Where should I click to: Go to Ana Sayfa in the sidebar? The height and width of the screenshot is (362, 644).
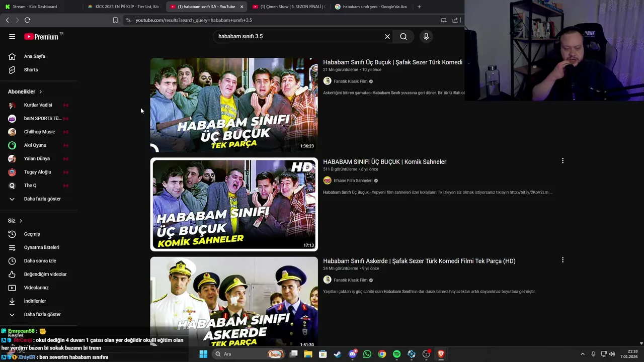coord(35,56)
